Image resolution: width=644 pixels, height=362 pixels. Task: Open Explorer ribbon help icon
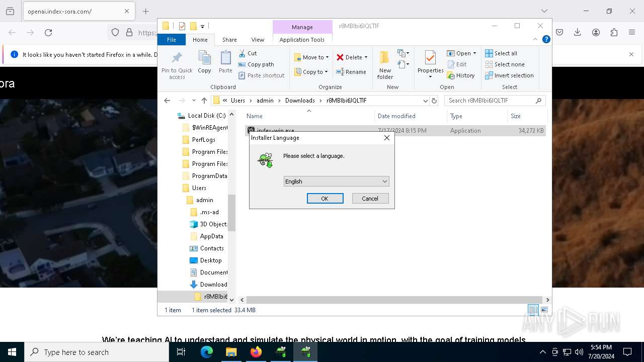(x=546, y=39)
